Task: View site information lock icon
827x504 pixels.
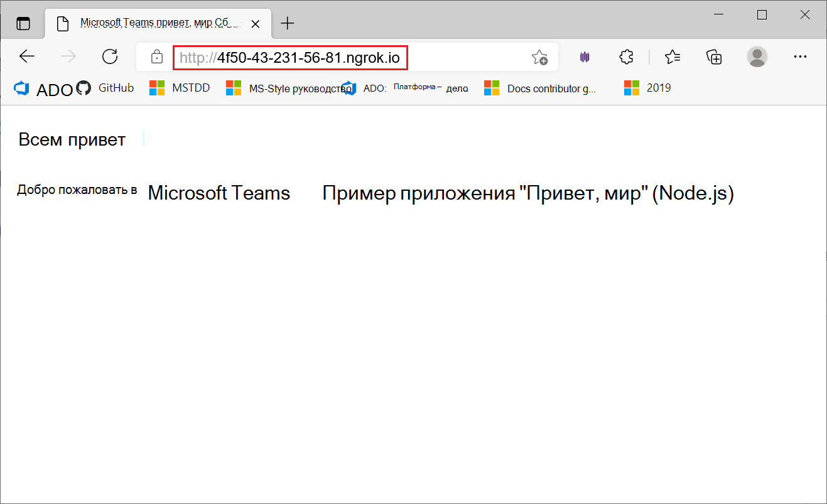Action: tap(156, 57)
